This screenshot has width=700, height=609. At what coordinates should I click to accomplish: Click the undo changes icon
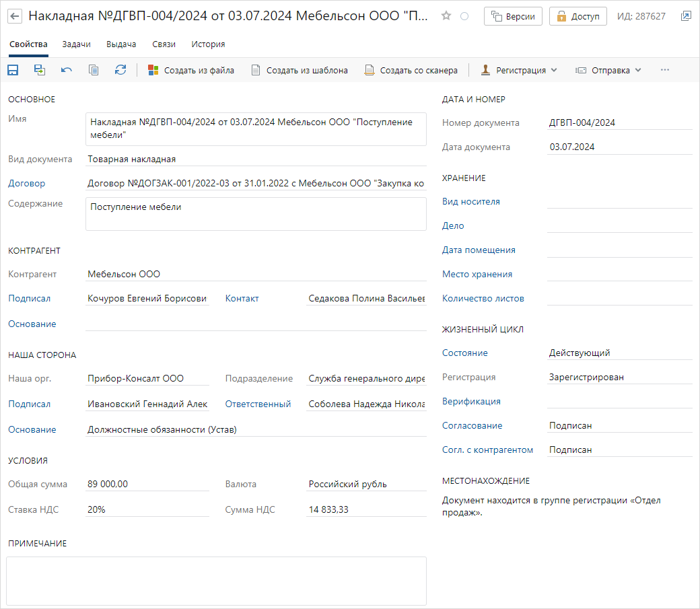point(67,70)
